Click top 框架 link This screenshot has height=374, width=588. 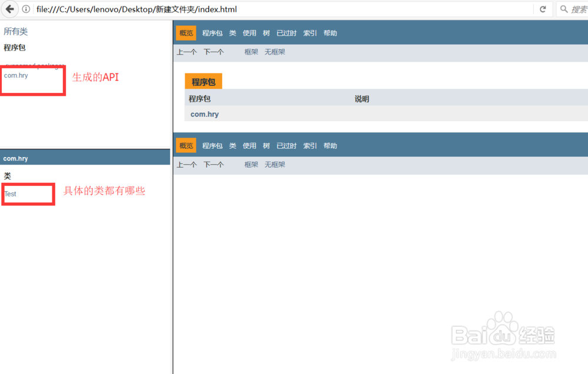251,52
